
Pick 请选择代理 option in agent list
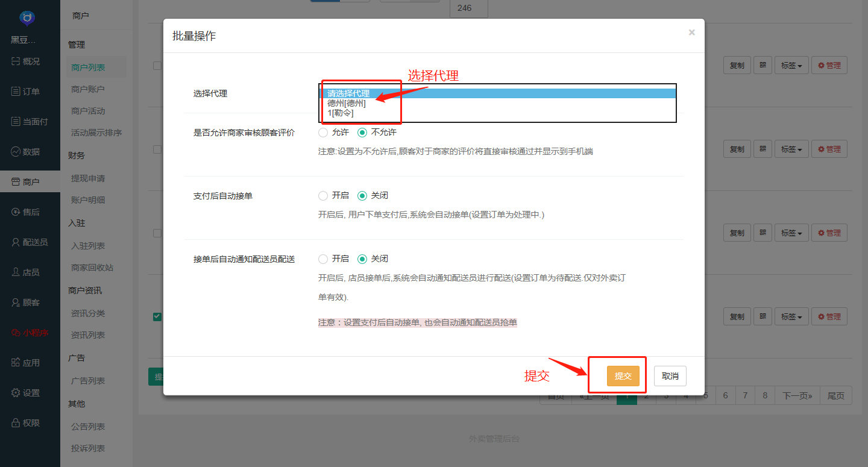497,93
